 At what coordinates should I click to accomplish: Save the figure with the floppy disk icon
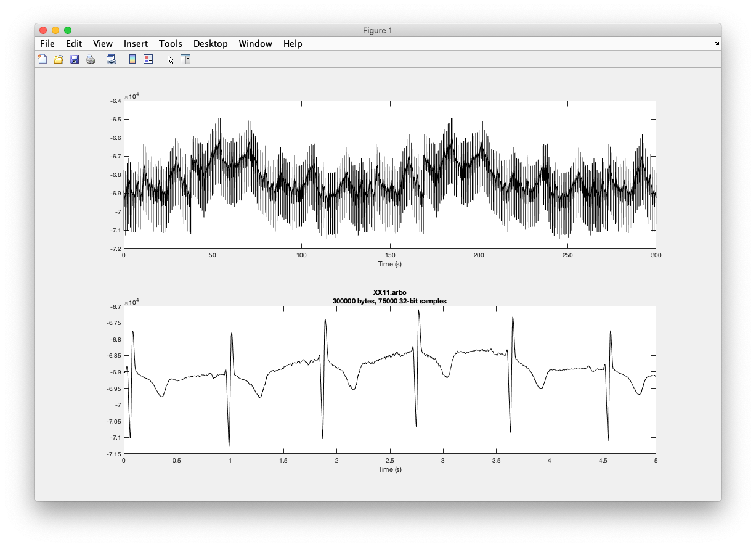click(75, 59)
